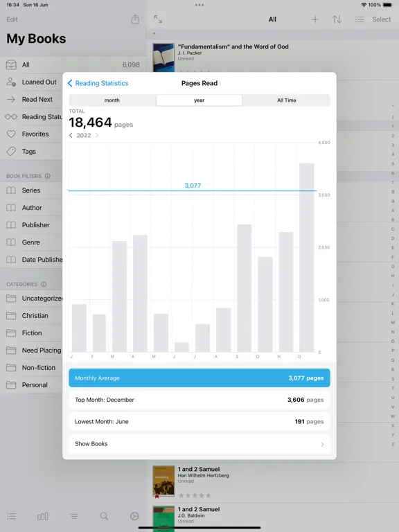Open the Fiction category
Image resolution: width=399 pixels, height=532 pixels.
point(32,332)
